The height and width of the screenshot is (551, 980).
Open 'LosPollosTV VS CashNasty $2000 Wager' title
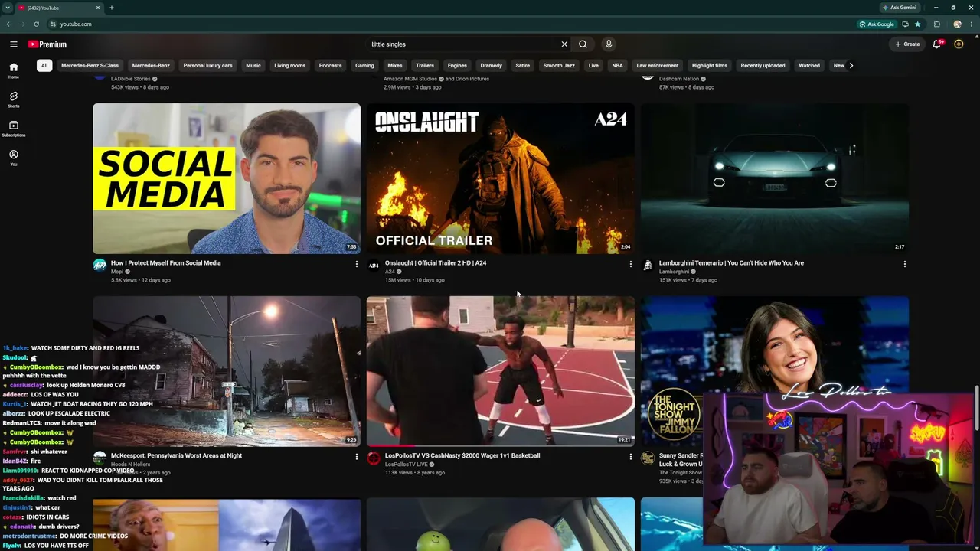(x=462, y=456)
